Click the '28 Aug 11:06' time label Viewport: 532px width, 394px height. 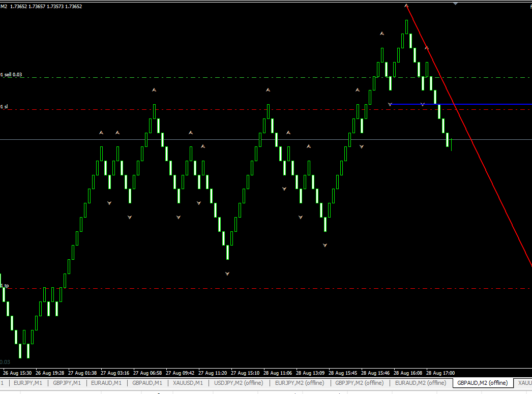[278, 373]
